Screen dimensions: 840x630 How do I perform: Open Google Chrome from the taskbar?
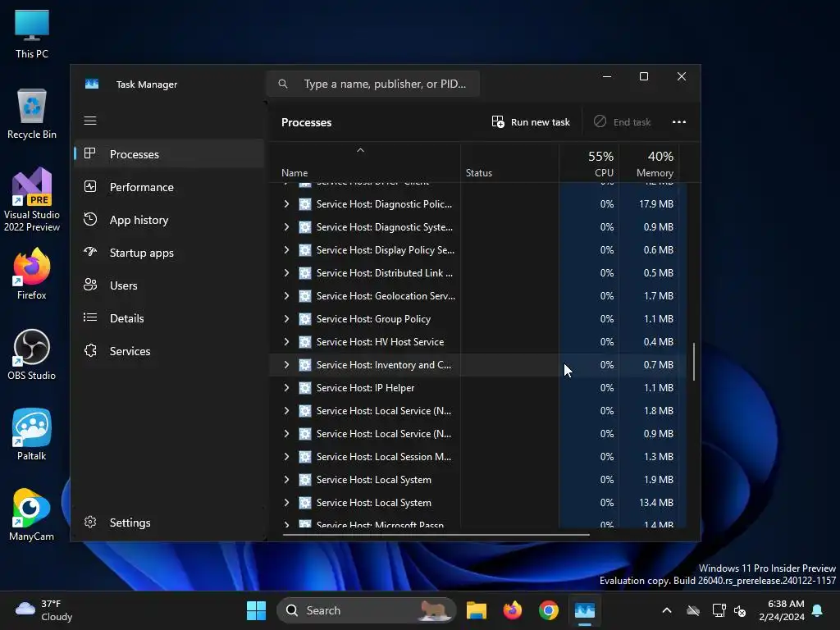[x=549, y=610]
